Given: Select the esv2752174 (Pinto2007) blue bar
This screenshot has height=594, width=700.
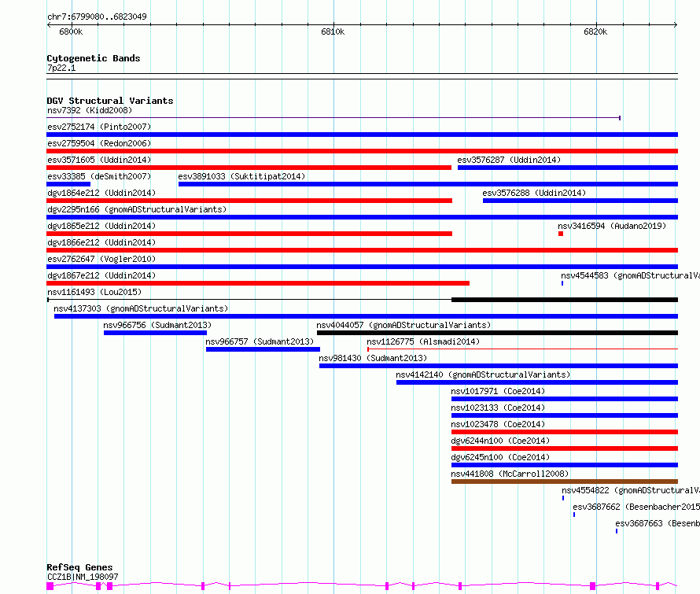Looking at the screenshot, I should [362, 135].
